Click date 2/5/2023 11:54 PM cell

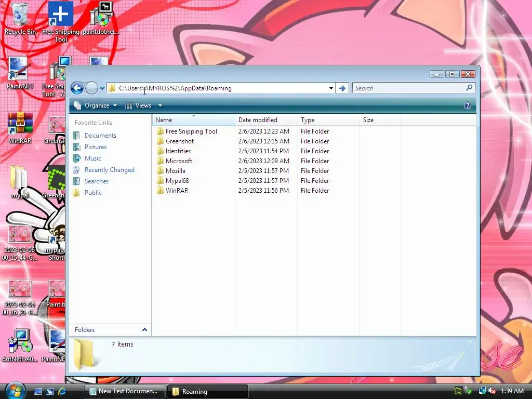tap(263, 151)
